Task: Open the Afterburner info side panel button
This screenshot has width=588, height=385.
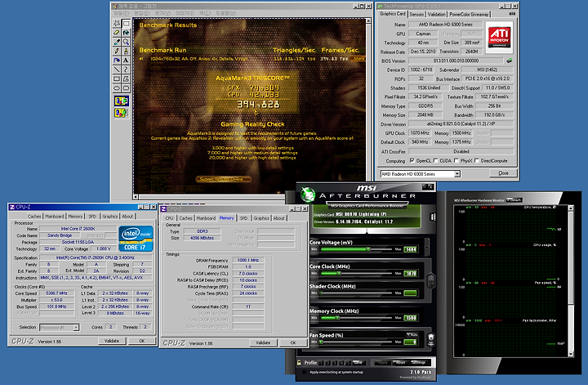Action: (432, 217)
